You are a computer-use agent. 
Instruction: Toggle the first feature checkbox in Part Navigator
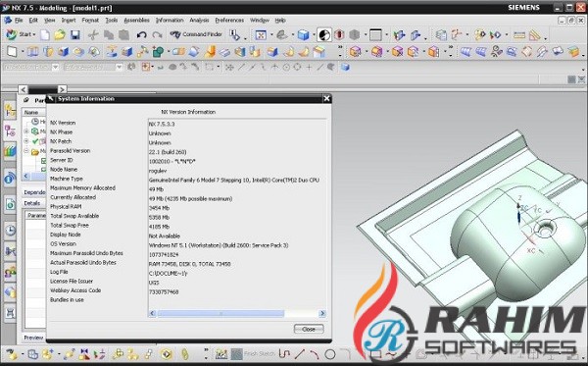point(43,161)
